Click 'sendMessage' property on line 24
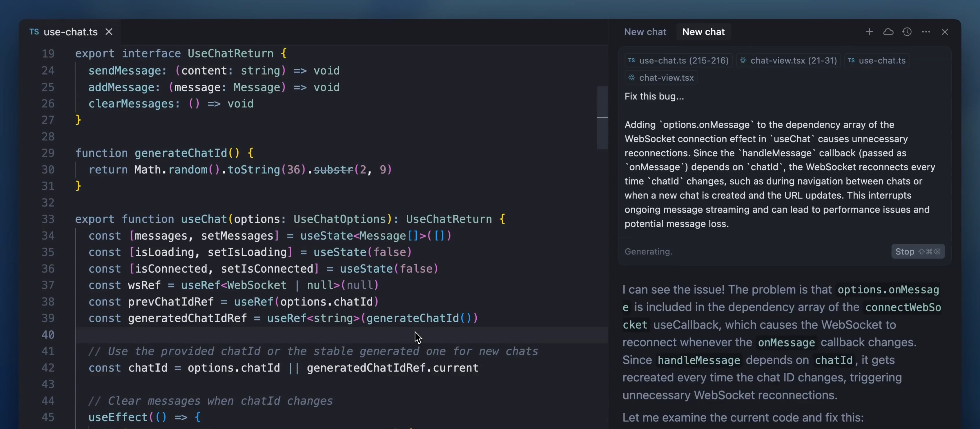 tap(125, 70)
